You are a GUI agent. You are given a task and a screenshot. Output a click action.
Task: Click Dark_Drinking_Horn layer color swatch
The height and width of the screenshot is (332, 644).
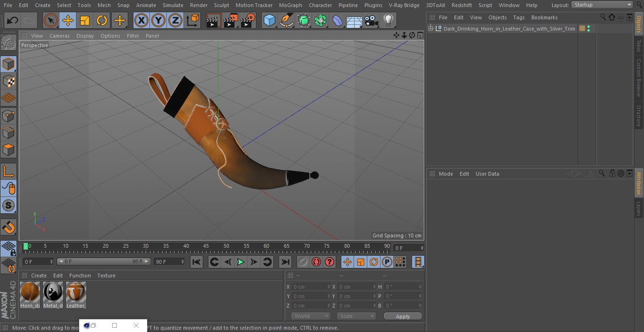582,29
